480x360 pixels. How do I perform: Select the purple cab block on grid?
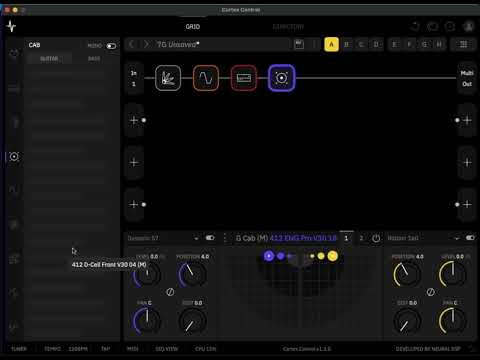pyautogui.click(x=282, y=78)
